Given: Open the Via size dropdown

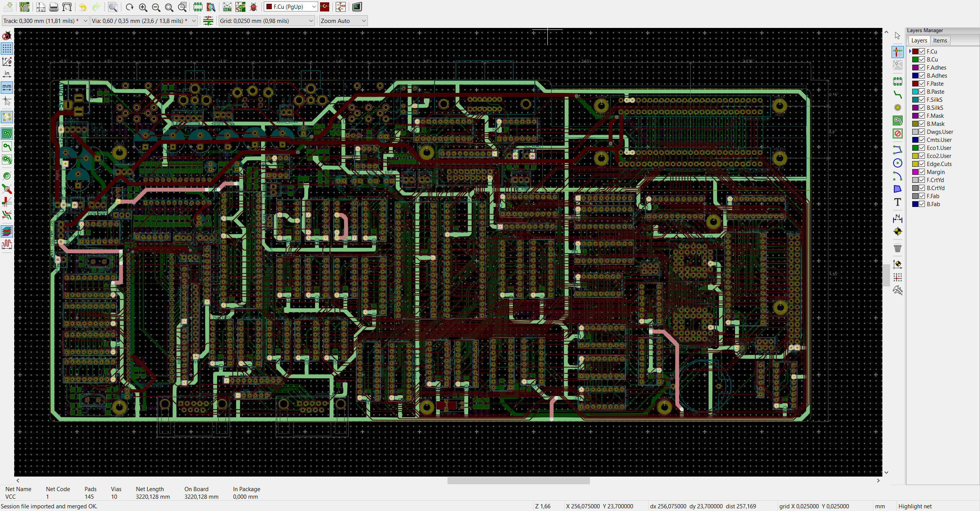Looking at the screenshot, I should click(144, 21).
